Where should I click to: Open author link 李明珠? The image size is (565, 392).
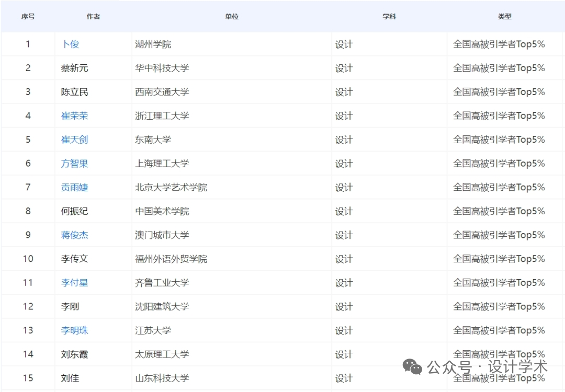coord(74,330)
